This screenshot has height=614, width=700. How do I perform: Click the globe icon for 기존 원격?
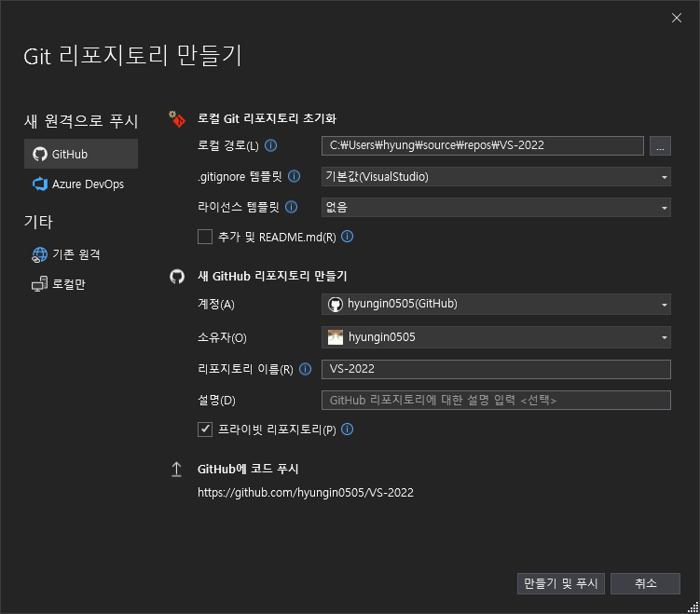pos(40,254)
